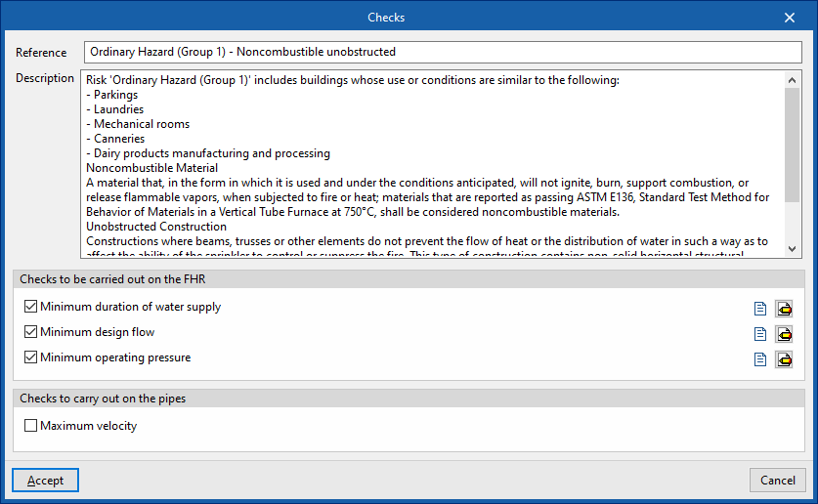Uncheck Minimum duration of water supply
The width and height of the screenshot is (818, 504).
tap(30, 307)
